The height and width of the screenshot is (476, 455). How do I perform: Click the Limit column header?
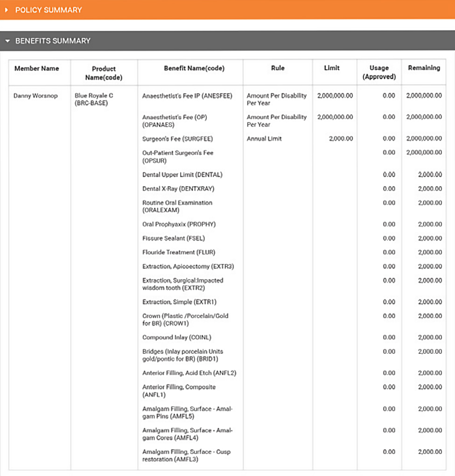tap(332, 69)
